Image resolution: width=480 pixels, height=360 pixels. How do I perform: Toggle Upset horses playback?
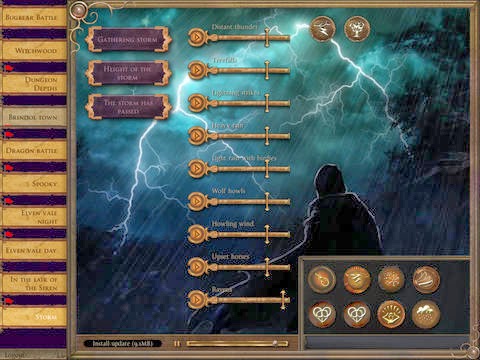point(197,267)
